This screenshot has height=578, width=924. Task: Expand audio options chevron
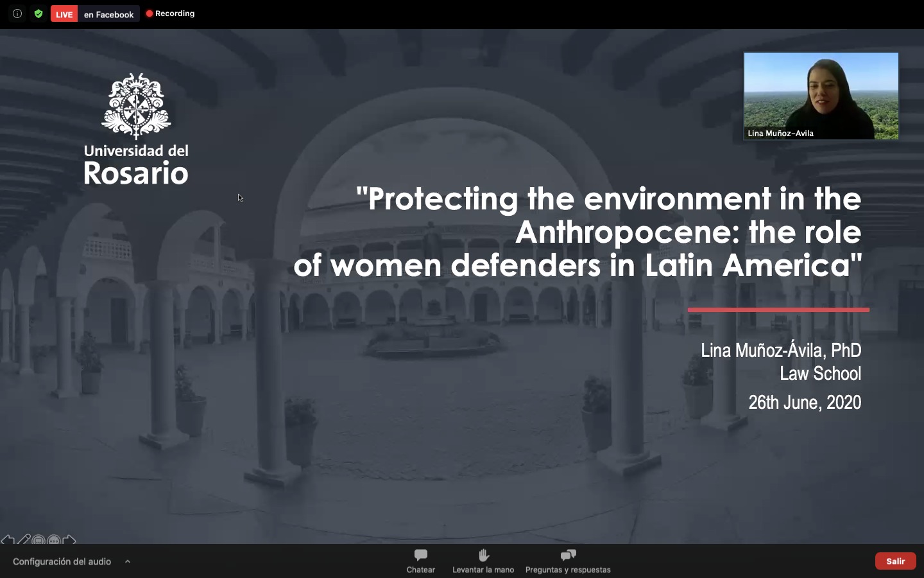click(x=128, y=561)
